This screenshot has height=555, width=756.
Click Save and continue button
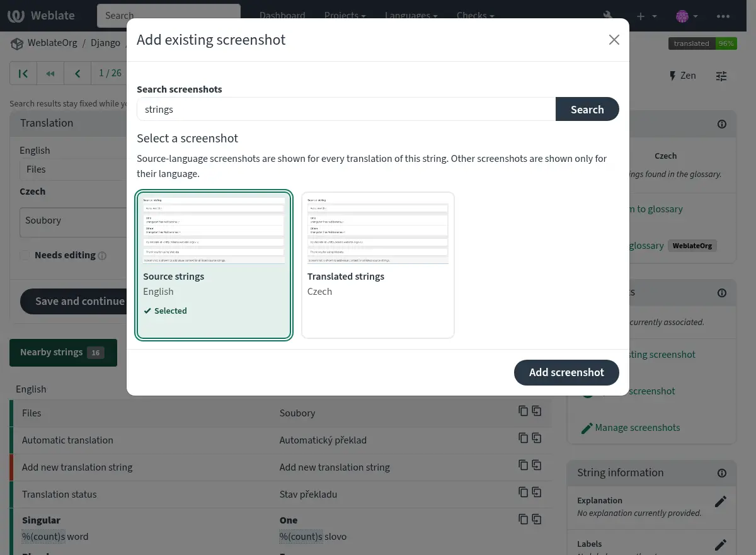click(x=74, y=301)
